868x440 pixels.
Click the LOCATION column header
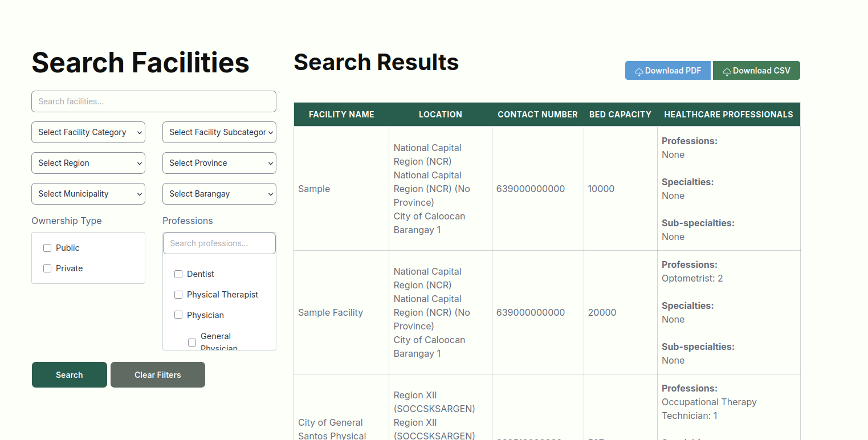[x=441, y=115]
